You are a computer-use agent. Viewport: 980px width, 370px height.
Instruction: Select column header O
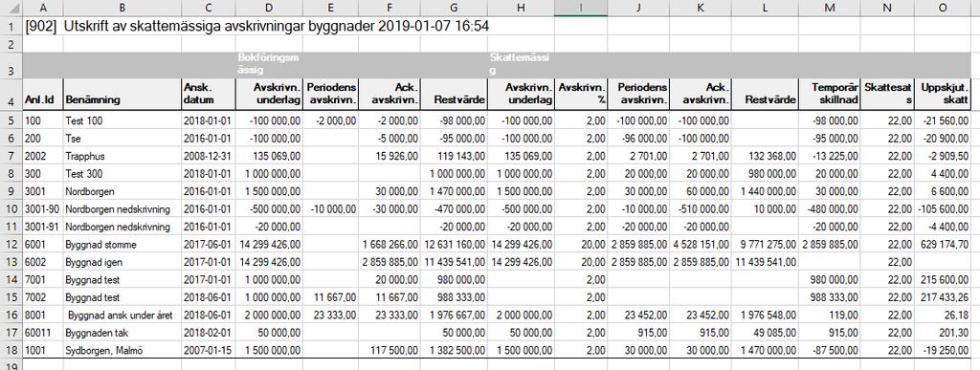[x=943, y=8]
